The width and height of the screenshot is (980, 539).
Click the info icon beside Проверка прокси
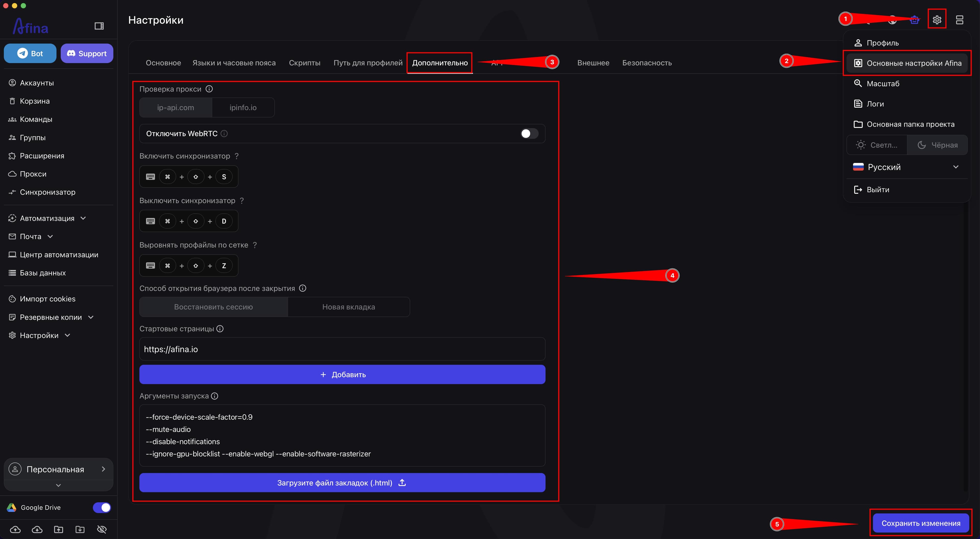tap(209, 88)
